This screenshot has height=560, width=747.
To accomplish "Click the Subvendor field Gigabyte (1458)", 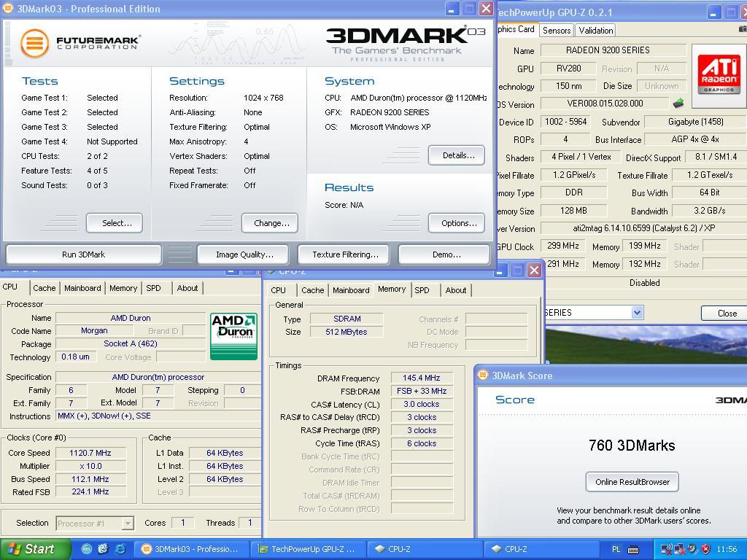I will point(695,122).
